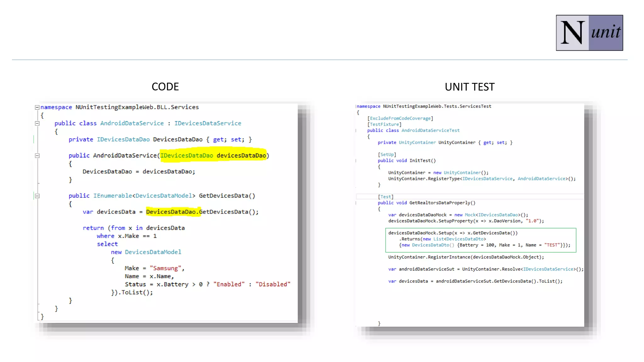Click the CODE heading
Viewport: 644px width, 362px height.
(165, 87)
